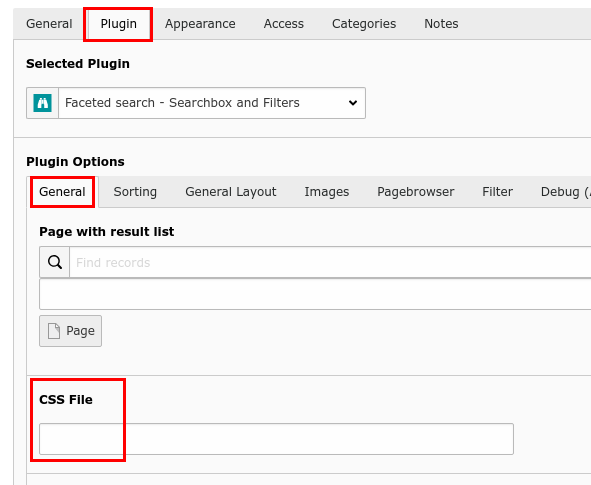Select the General tab under Plugin Options
The height and width of the screenshot is (485, 591).
tap(62, 192)
